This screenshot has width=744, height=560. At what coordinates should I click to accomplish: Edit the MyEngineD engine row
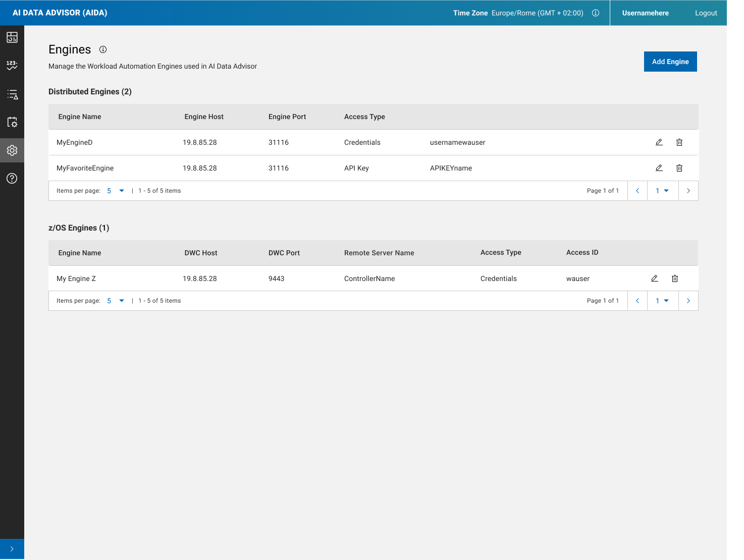pos(659,142)
